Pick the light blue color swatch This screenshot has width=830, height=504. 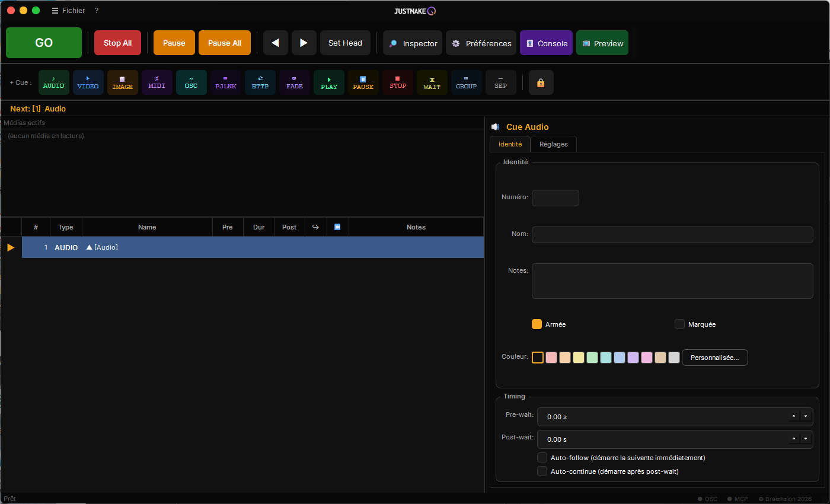[620, 358]
